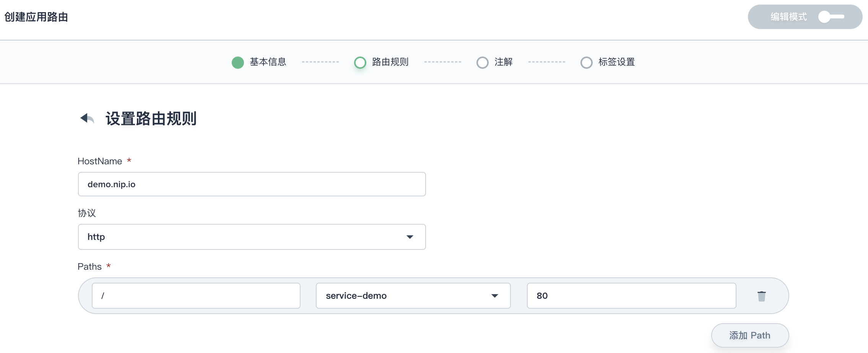868x353 pixels.
Task: Go to the 基本信息 step
Action: pyautogui.click(x=259, y=62)
